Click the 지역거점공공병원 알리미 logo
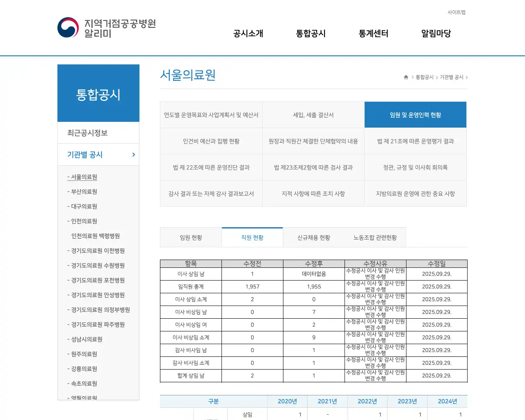This screenshot has height=420, width=525. click(x=107, y=27)
